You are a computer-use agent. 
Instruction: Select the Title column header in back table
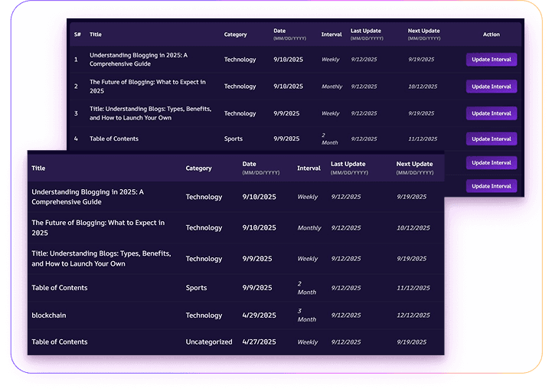[x=96, y=34]
